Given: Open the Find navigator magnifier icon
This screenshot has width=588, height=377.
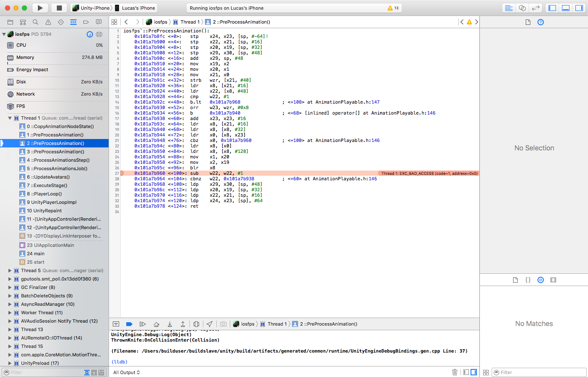Looking at the screenshot, I should point(35,22).
